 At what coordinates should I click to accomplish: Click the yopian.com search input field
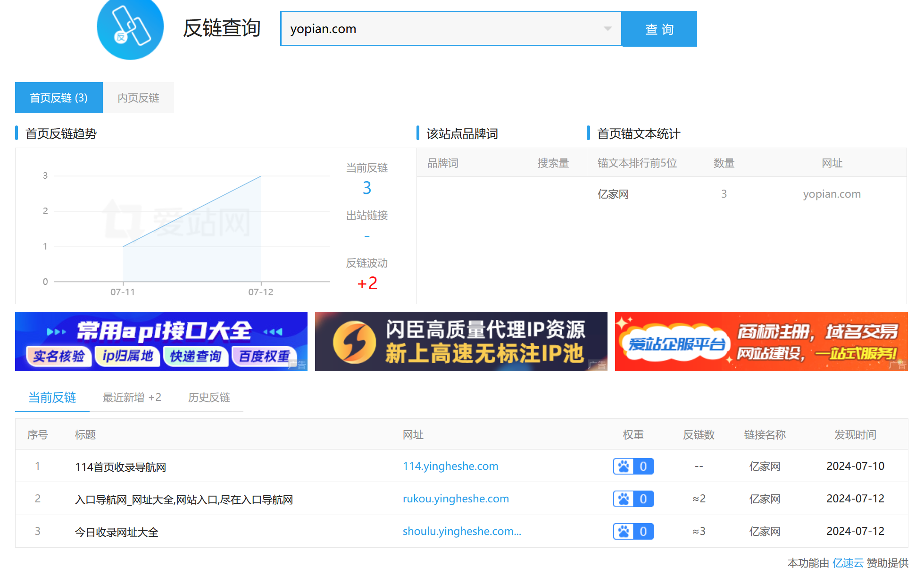point(451,29)
